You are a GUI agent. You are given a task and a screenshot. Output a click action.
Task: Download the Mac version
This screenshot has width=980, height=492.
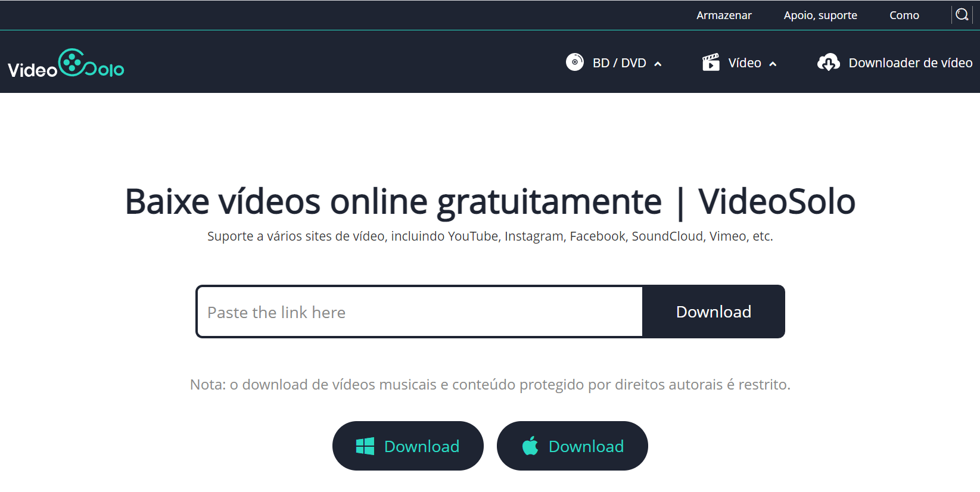click(573, 446)
